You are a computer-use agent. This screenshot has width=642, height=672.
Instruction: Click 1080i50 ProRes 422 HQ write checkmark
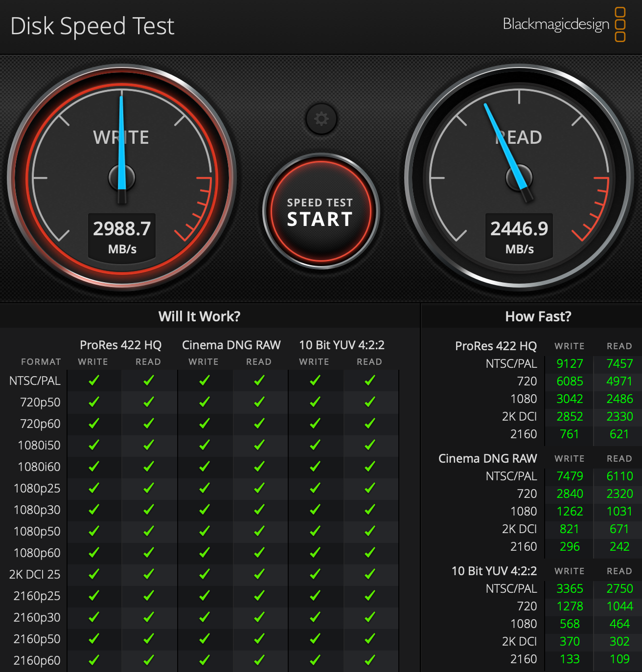[x=94, y=445]
